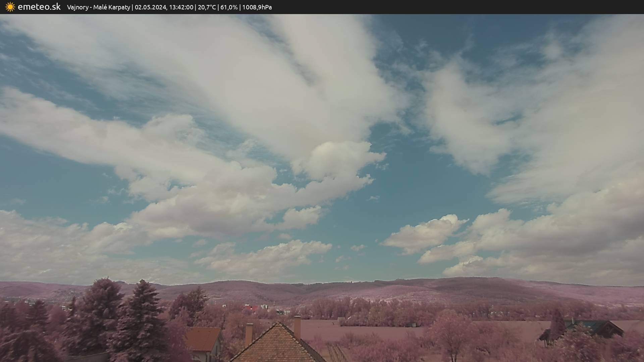Click the 61,0% humidity reading
This screenshot has width=644, height=362.
[229, 7]
